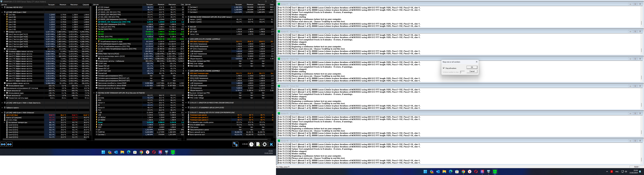Viewport: 644px width, 175px height.
Task: Expand the Система: MSI MS-7E12 sensor group
Action: point(2,7)
